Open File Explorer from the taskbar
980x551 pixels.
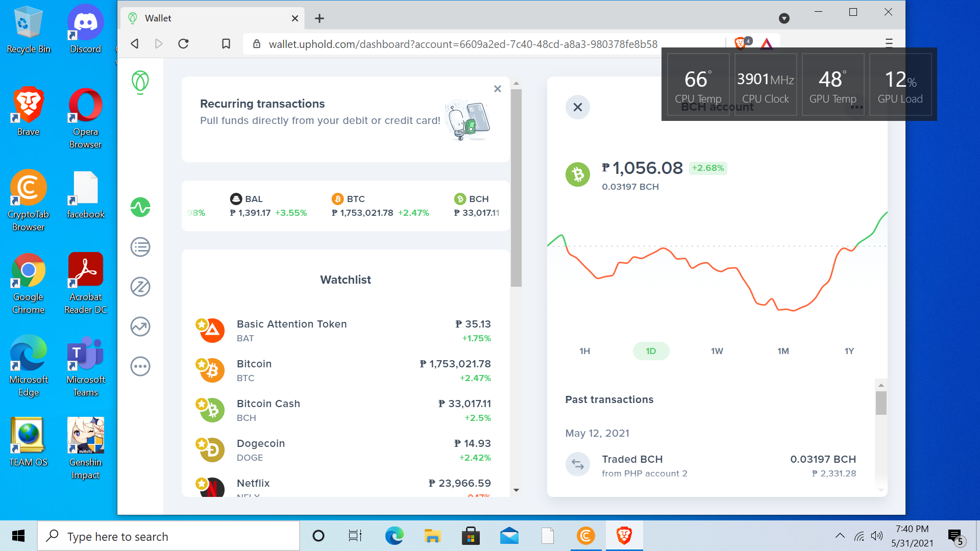point(432,536)
